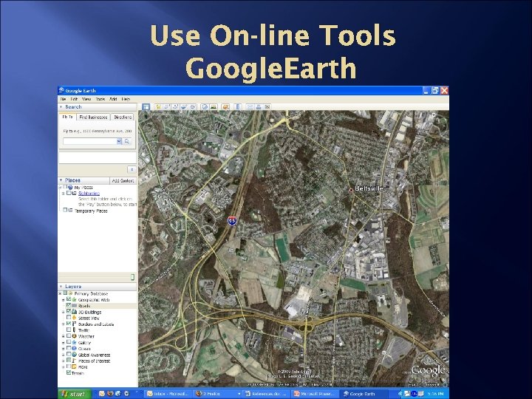Click the View in Google Maps toolbar icon

tap(267, 107)
